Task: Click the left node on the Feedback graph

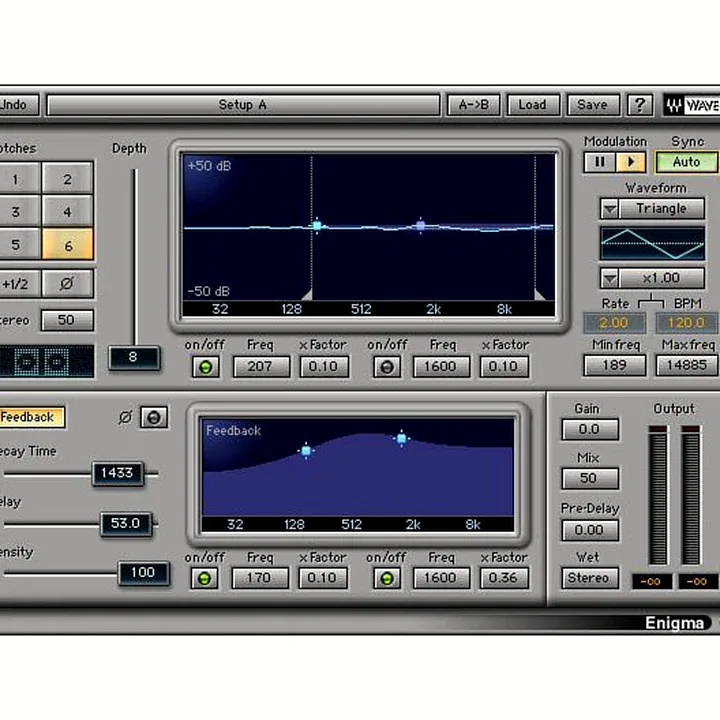Action: 306,450
